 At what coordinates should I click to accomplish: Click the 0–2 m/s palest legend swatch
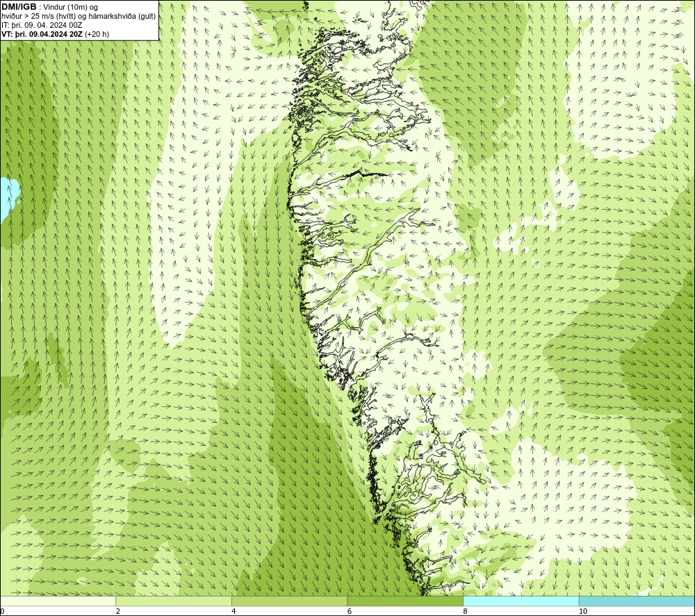tap(58, 601)
